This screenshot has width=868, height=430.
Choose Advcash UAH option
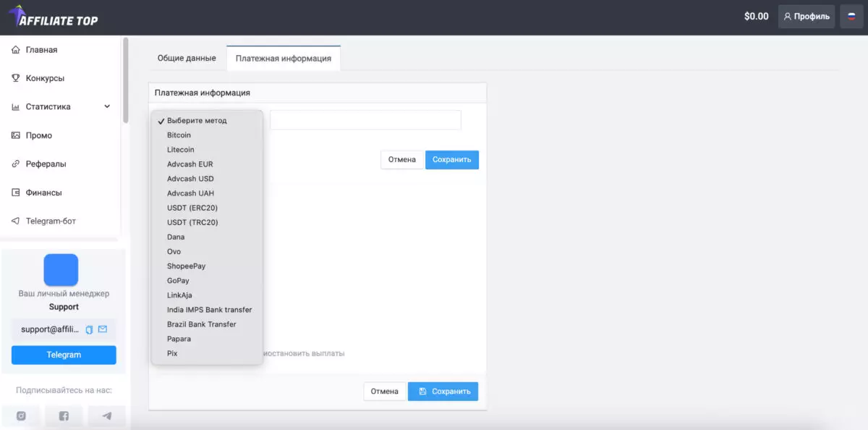click(206, 193)
